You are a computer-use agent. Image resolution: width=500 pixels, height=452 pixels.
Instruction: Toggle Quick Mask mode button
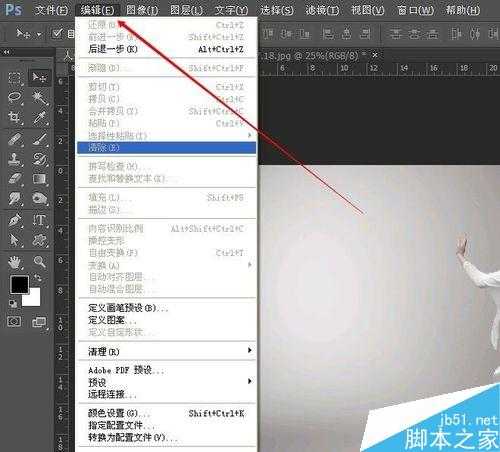[x=14, y=321]
